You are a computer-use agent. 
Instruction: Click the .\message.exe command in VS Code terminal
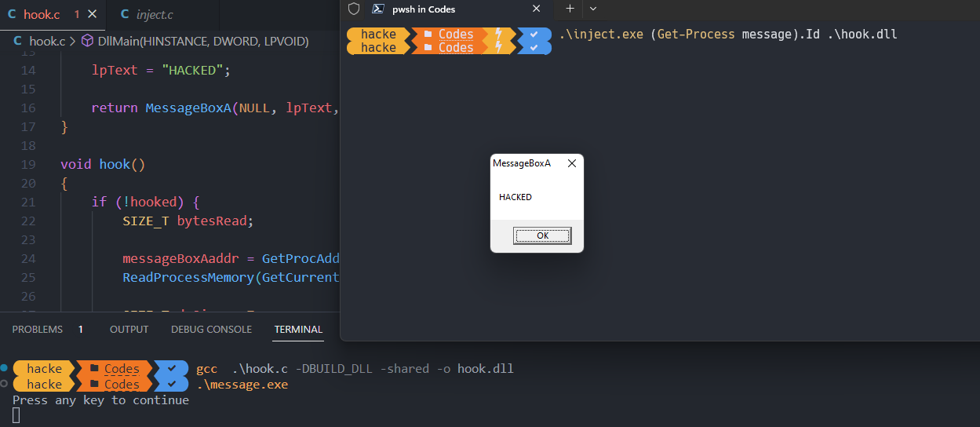click(x=242, y=385)
